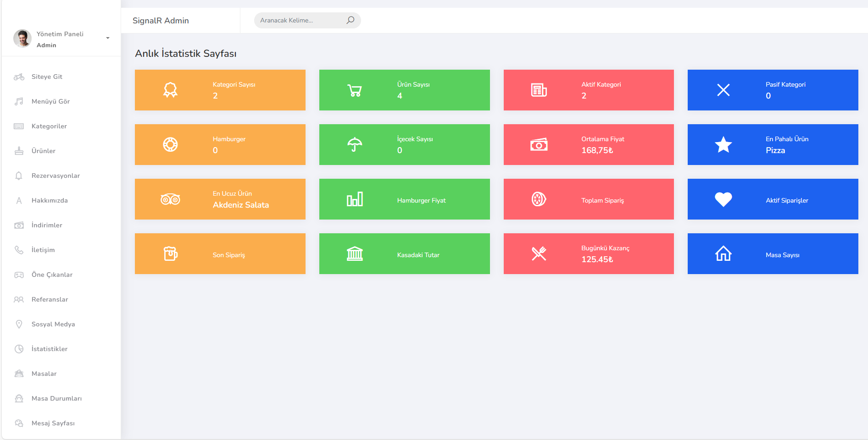The image size is (868, 440).
Task: Click the cart icon on Ürün Sayısı card
Action: 355,90
